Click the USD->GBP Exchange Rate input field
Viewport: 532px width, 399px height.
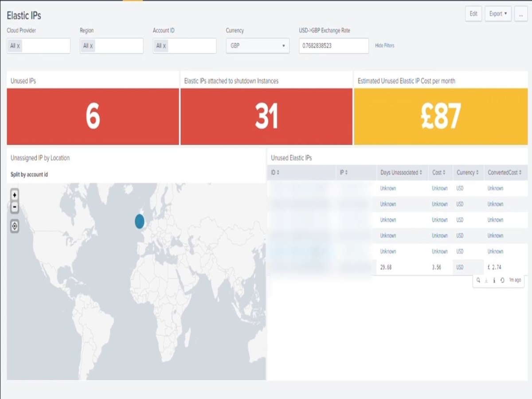(x=334, y=46)
